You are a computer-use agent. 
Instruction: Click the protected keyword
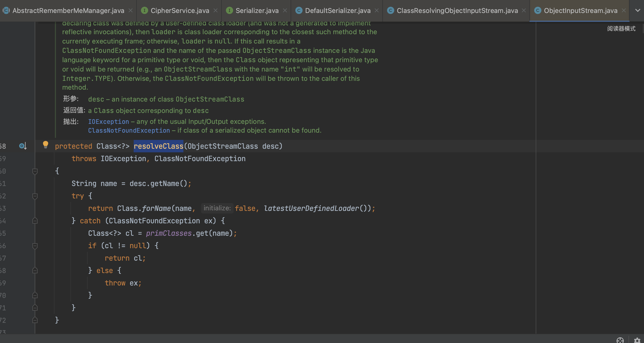[x=74, y=146]
